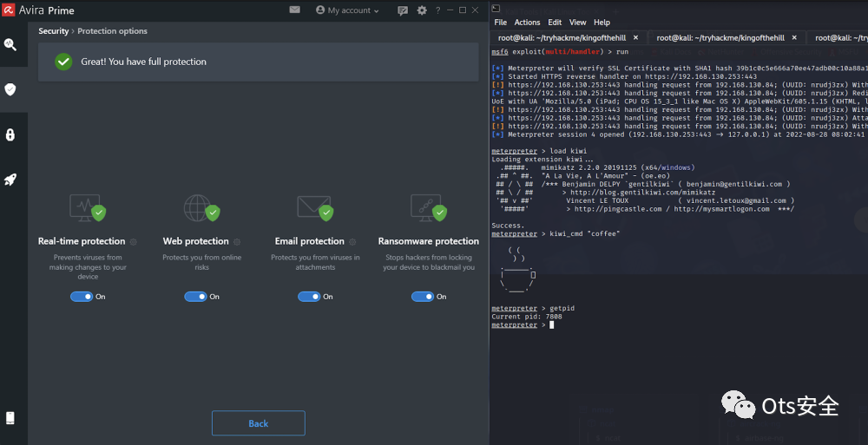The width and height of the screenshot is (868, 445).
Task: Click the Back button
Action: tap(259, 423)
